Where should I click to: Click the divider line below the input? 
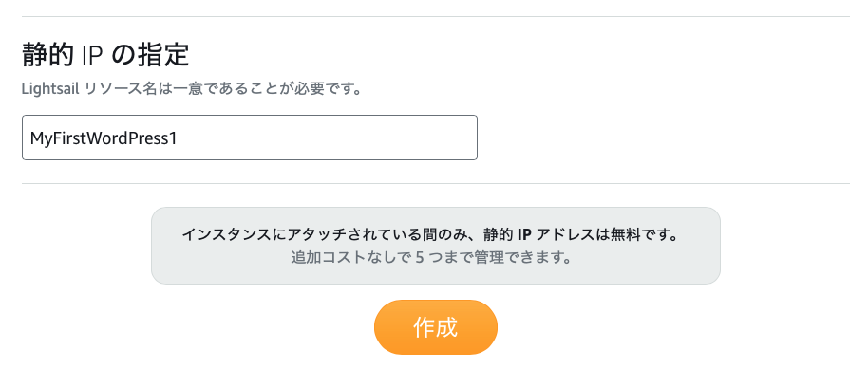(436, 183)
